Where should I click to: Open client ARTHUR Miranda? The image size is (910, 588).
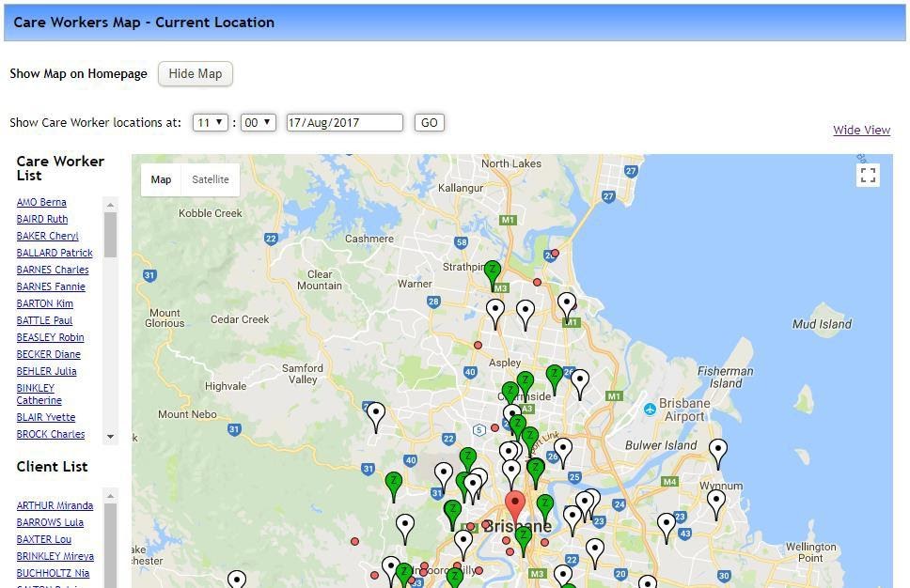[55, 505]
